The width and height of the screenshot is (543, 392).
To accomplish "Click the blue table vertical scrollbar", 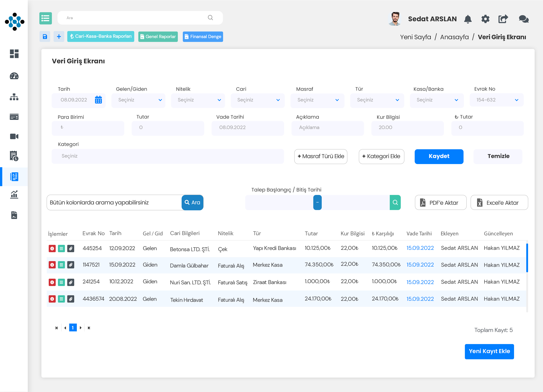I will 527,258.
